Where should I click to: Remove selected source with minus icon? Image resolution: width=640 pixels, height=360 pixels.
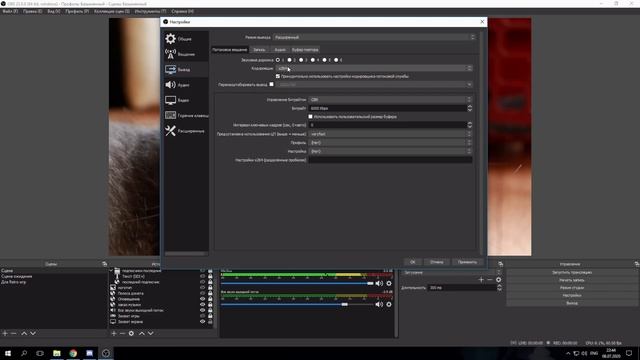(122, 333)
